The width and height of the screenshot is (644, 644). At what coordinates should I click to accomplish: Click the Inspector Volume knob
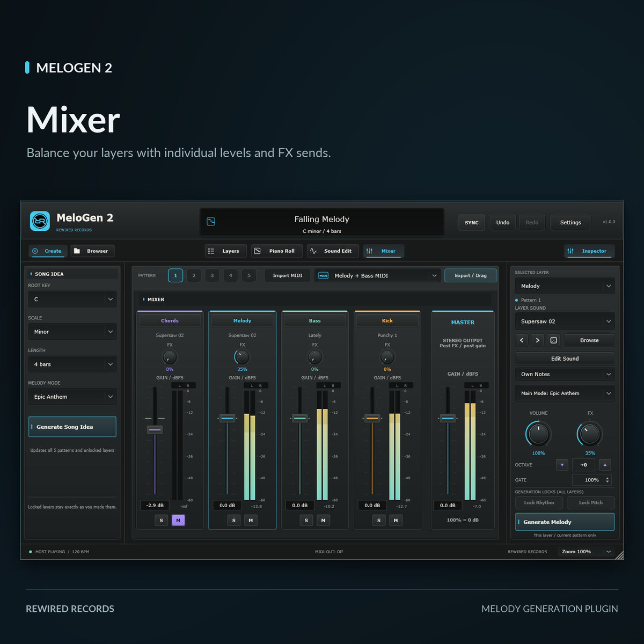pyautogui.click(x=538, y=434)
